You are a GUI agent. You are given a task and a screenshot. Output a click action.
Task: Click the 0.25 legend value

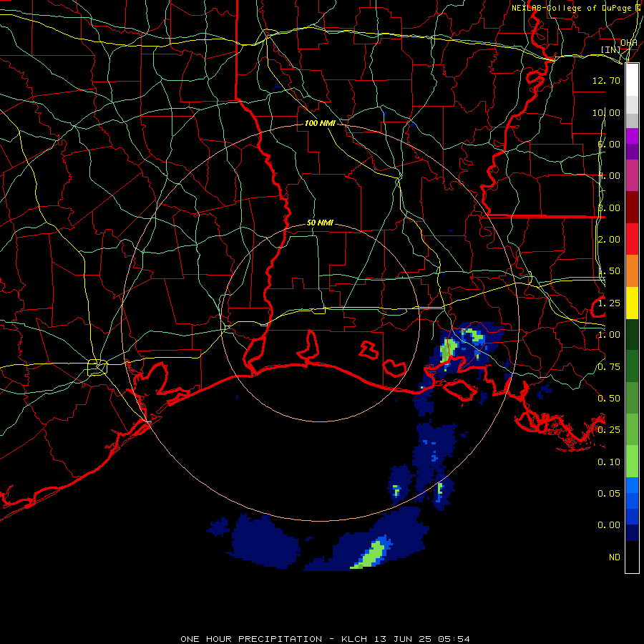[609, 430]
